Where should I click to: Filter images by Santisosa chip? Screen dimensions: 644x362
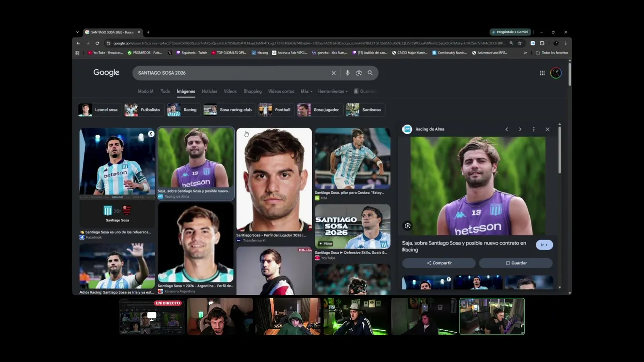pyautogui.click(x=365, y=110)
